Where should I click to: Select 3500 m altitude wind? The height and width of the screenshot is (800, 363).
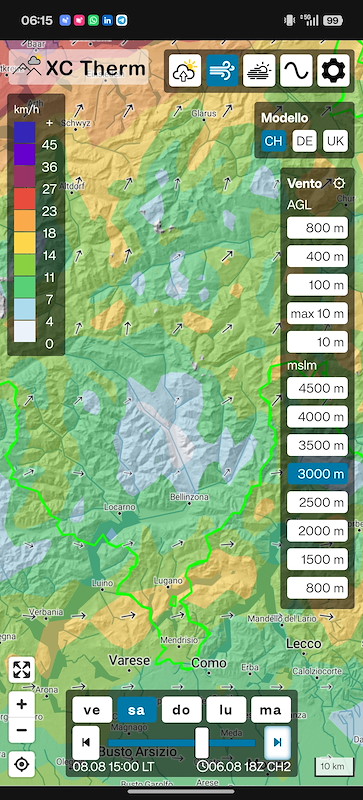pos(317,445)
